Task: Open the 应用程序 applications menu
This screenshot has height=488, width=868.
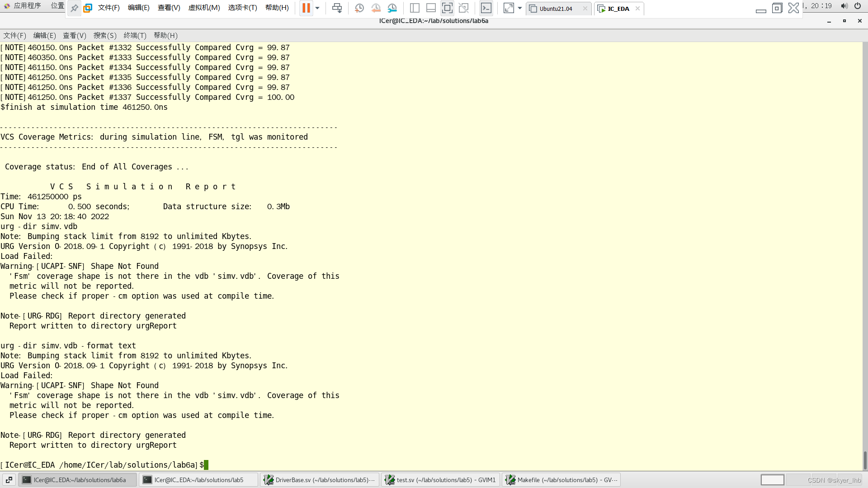Action: tap(26, 5)
